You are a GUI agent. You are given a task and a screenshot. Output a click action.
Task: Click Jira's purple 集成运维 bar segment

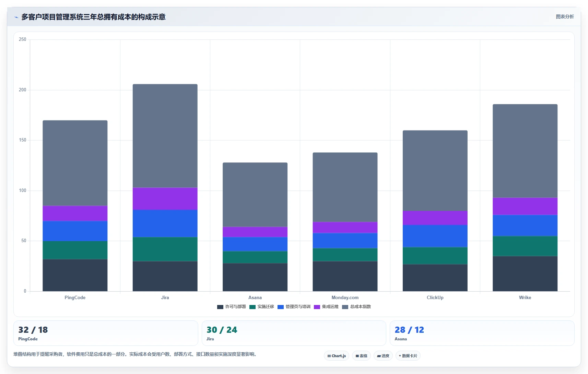[165, 199]
